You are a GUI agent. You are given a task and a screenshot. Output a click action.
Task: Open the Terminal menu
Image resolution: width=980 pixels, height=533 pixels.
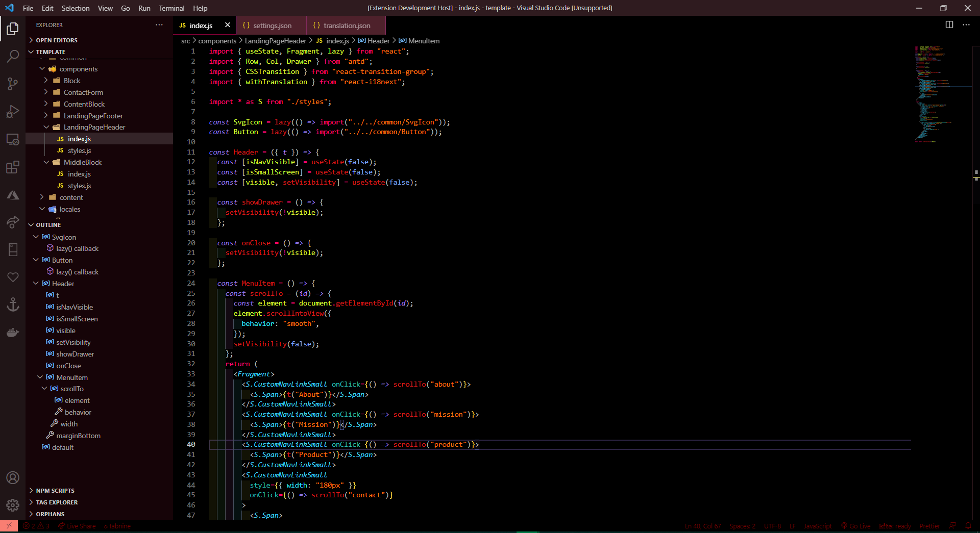(x=171, y=8)
